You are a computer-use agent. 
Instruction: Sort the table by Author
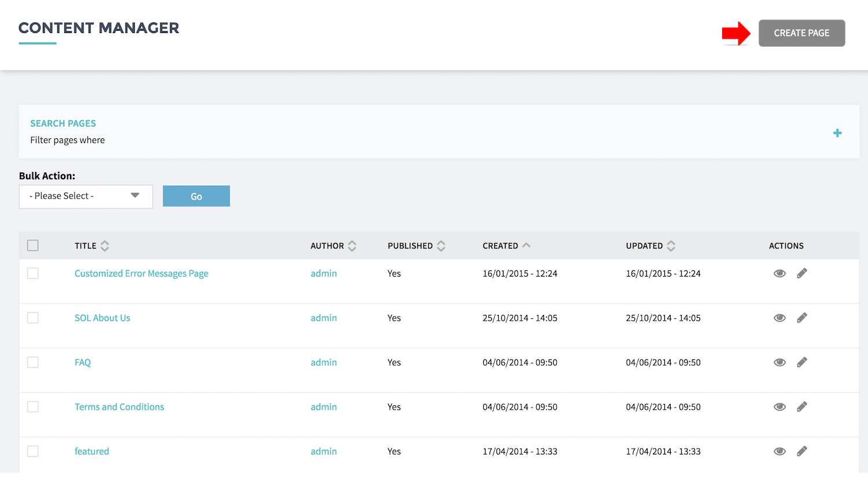coord(333,246)
